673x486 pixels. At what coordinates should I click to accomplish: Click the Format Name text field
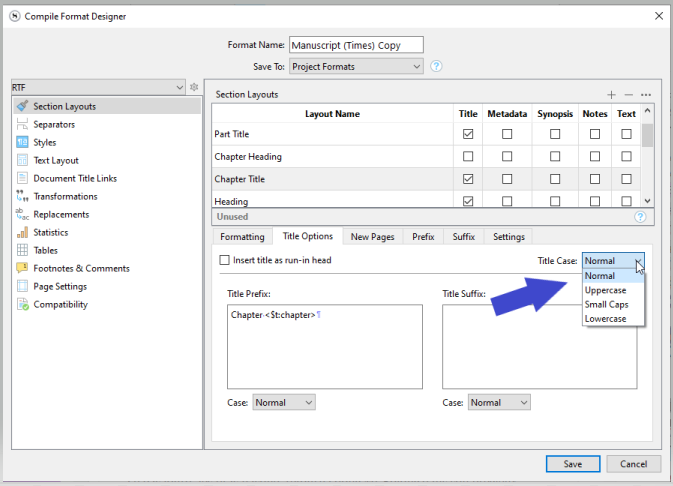(356, 45)
